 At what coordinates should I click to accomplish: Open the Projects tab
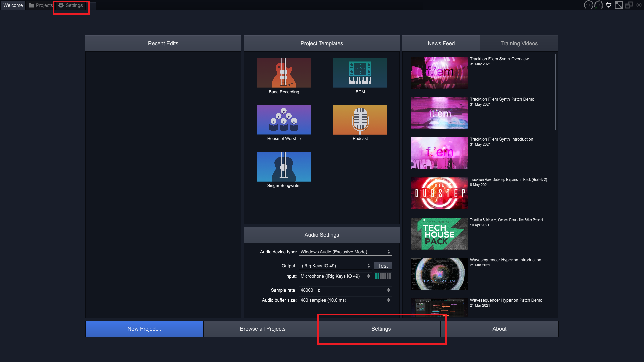(x=41, y=5)
